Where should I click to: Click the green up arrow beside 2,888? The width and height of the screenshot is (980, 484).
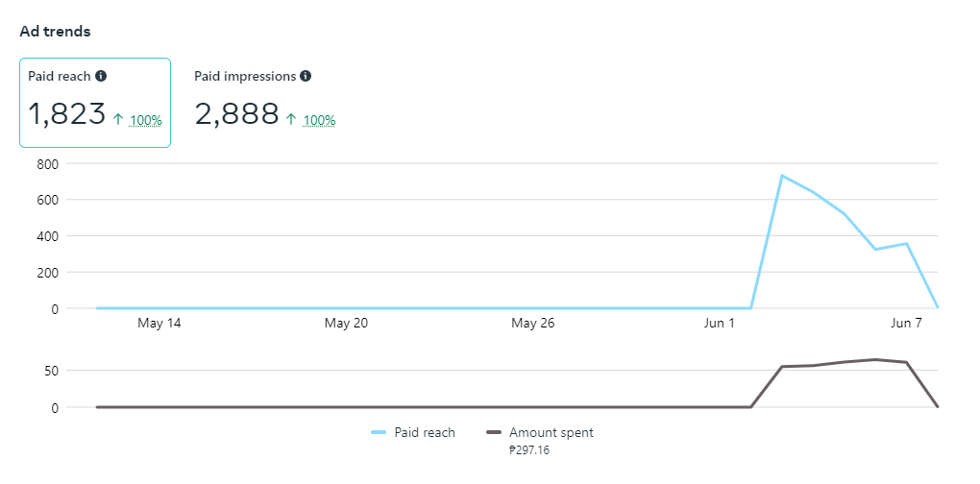tap(291, 119)
